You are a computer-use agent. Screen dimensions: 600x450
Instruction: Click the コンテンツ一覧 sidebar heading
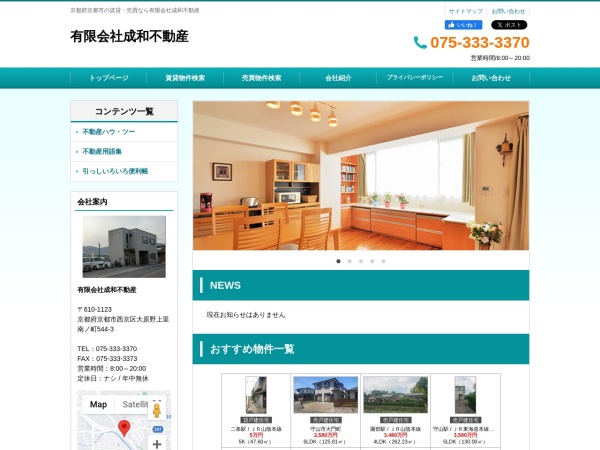124,111
